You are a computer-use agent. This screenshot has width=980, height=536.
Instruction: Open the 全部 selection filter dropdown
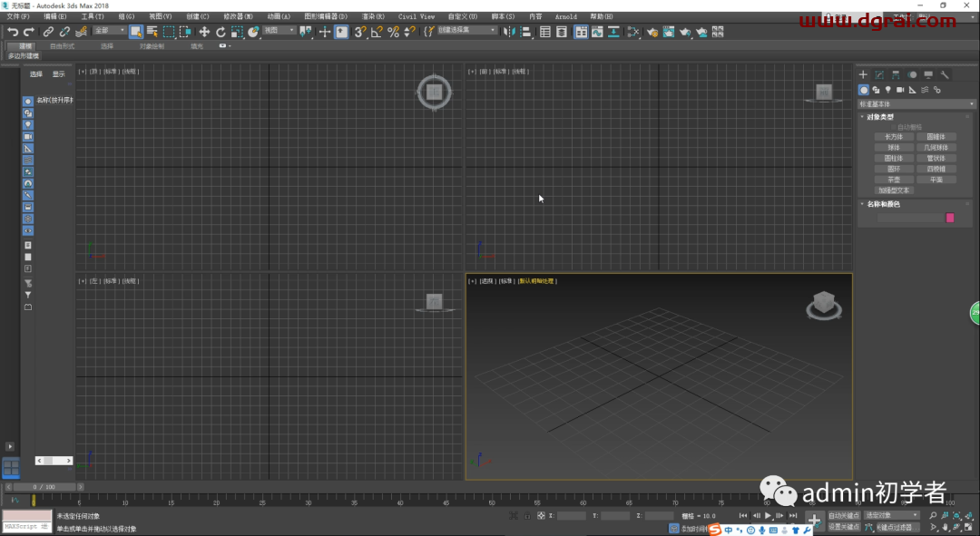[x=110, y=31]
